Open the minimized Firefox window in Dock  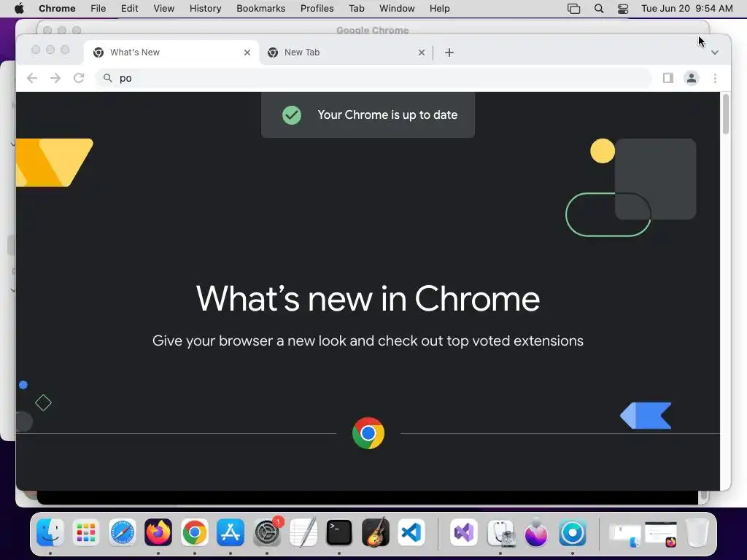click(661, 534)
